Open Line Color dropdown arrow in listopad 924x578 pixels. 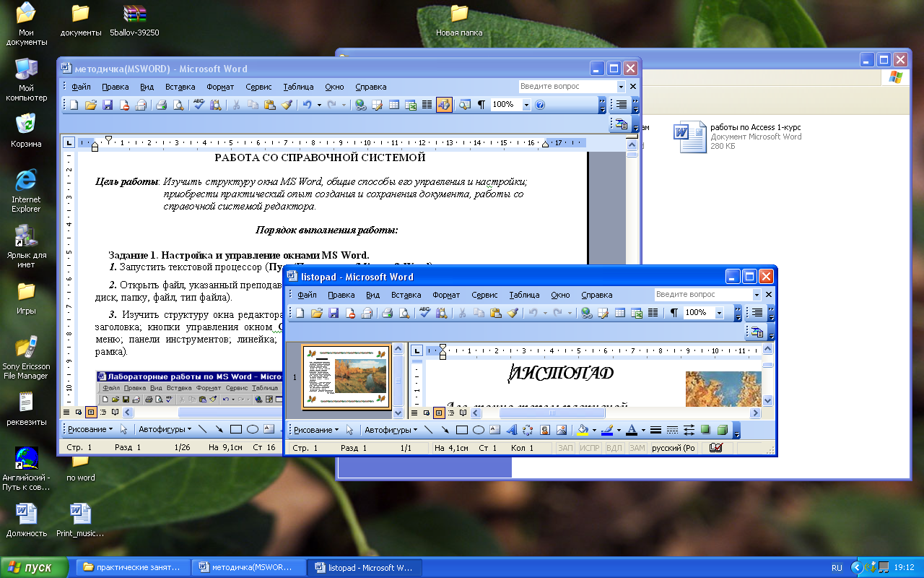619,430
